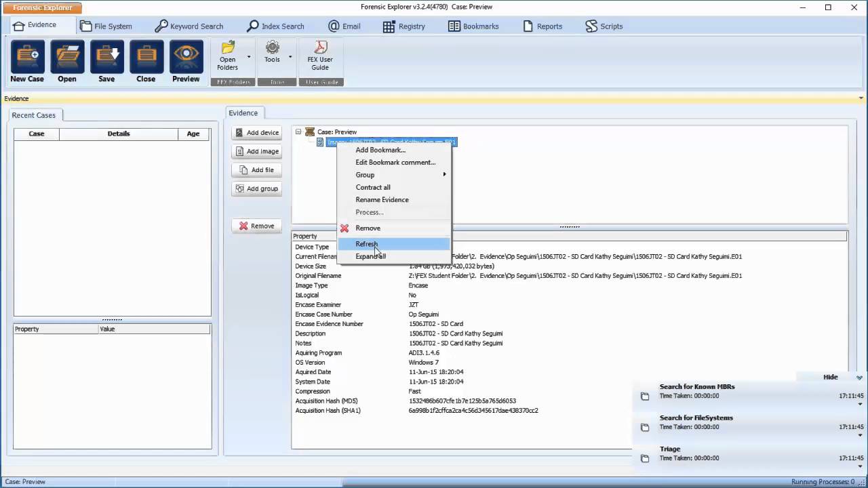868x488 pixels.
Task: Click the Running Processes status bar entry
Action: coord(823,482)
